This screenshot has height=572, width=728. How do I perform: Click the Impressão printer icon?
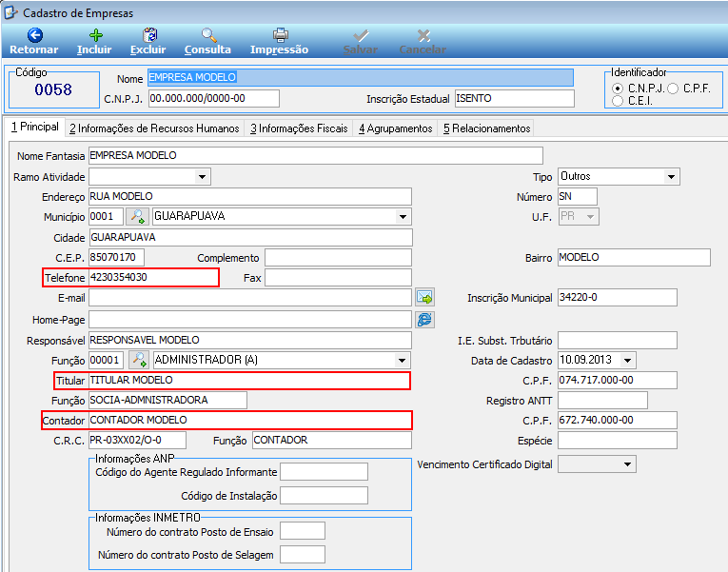pyautogui.click(x=281, y=35)
